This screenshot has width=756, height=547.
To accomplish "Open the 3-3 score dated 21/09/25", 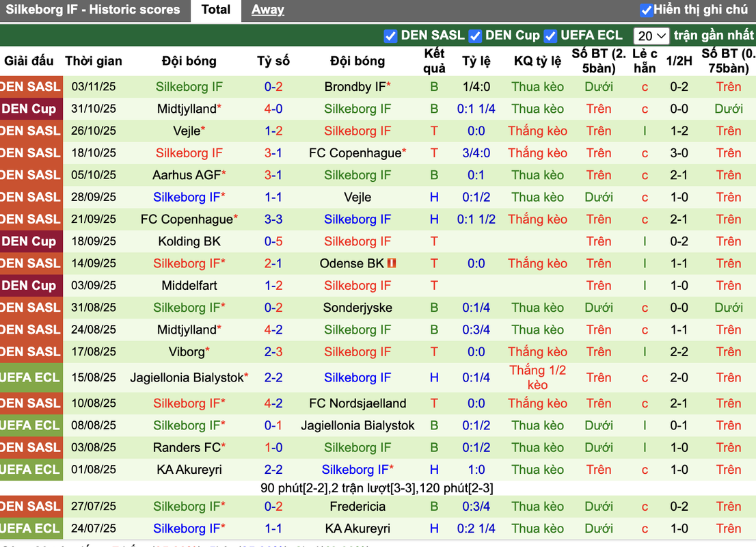I will point(273,219).
